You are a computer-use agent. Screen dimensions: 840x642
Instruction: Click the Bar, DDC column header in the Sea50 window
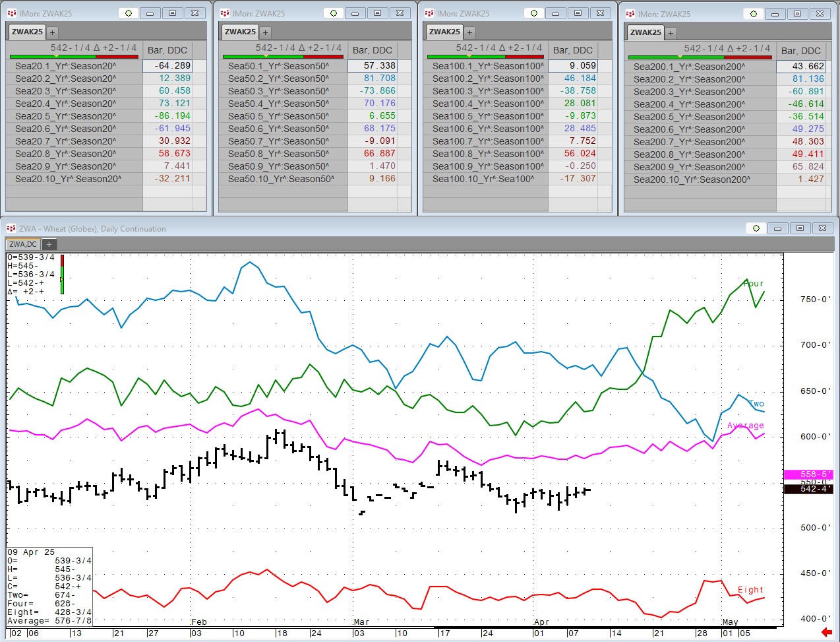point(373,50)
